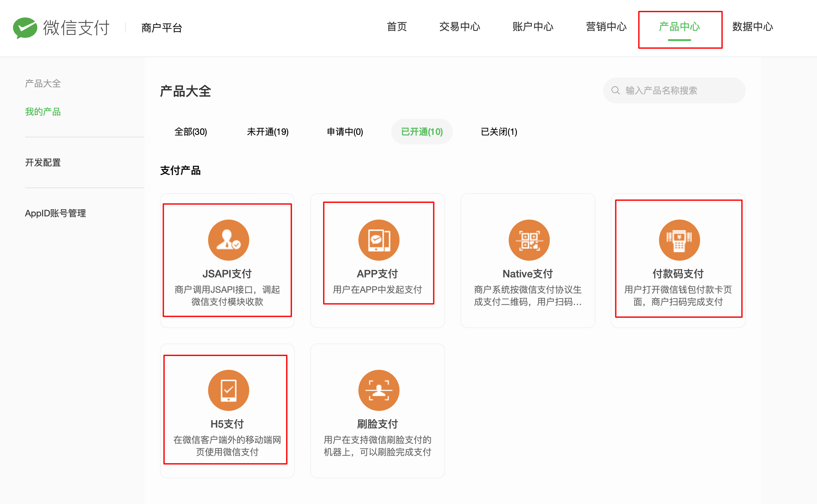The height and width of the screenshot is (504, 817).
Task: Click the 付款码支付 card title
Action: [x=678, y=274]
